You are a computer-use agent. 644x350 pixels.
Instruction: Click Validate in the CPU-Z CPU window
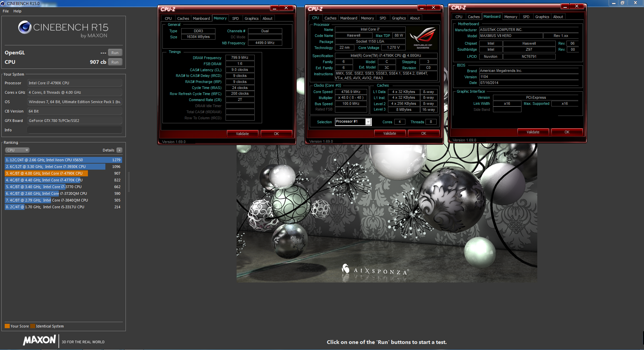(390, 133)
